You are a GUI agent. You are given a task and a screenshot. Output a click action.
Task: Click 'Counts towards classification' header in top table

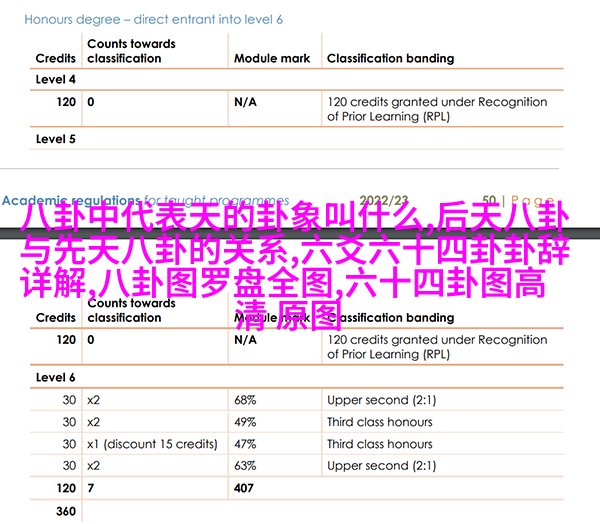pyautogui.click(x=131, y=51)
